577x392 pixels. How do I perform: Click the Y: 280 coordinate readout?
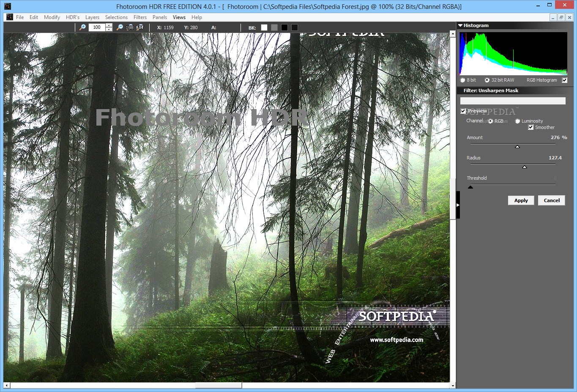[x=191, y=27]
